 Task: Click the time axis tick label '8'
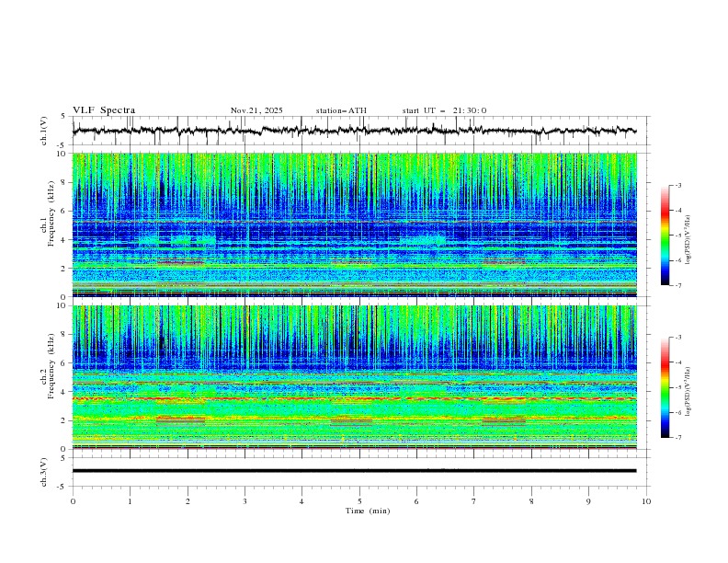[531, 501]
